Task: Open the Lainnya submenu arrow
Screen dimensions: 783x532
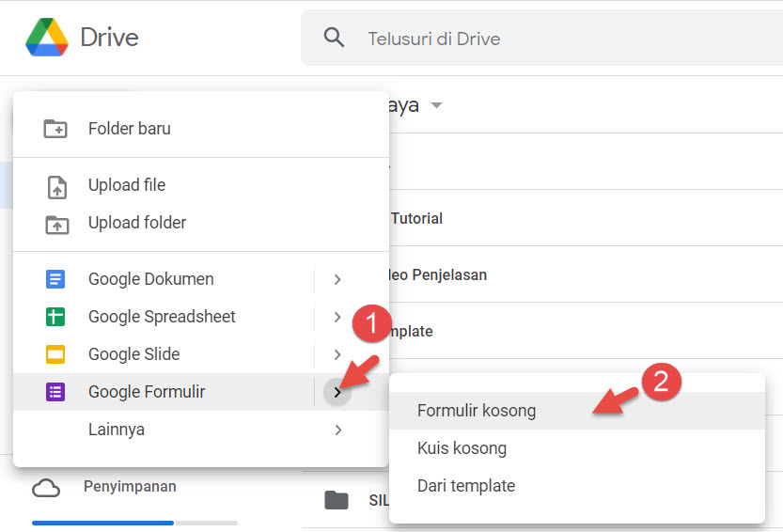Action: [x=337, y=430]
